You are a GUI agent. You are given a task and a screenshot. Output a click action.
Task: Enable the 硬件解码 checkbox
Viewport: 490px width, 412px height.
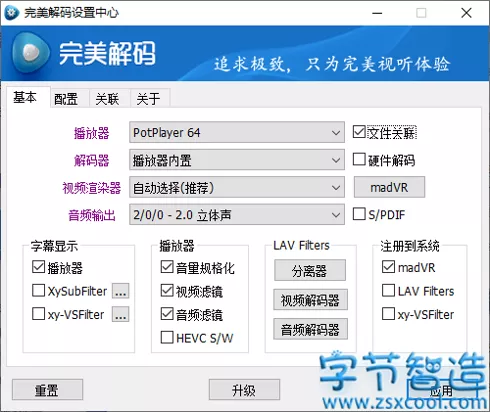coord(359,159)
